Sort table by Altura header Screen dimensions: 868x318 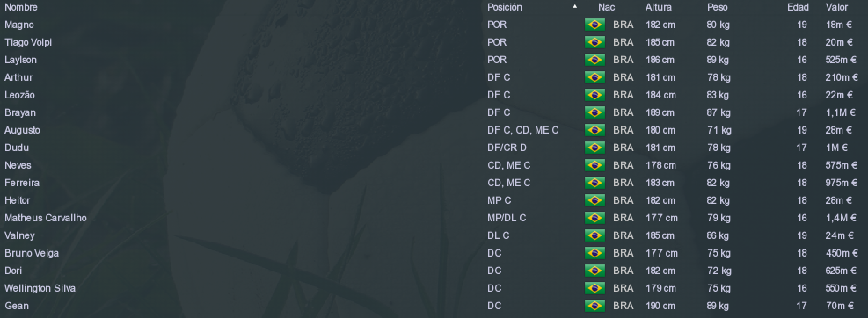click(658, 7)
